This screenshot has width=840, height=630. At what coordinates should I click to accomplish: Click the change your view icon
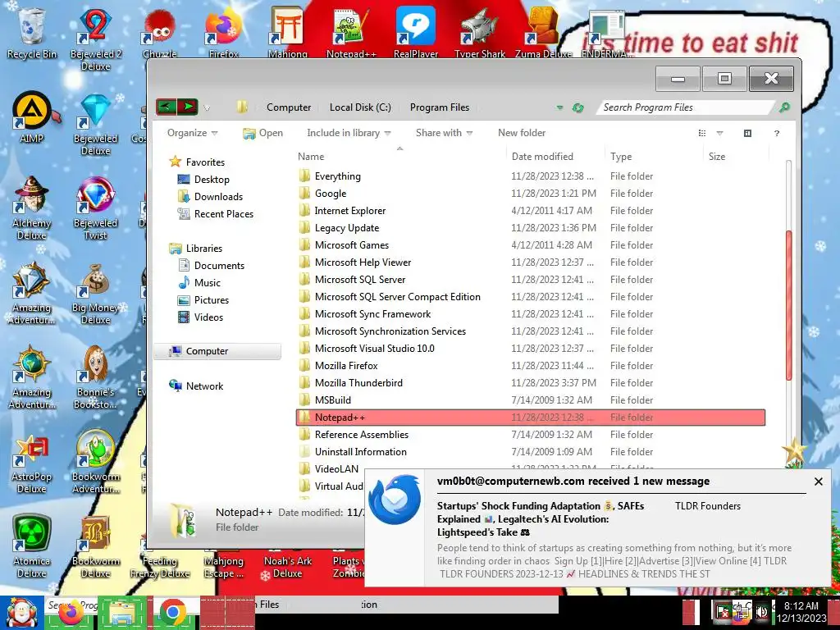[x=702, y=134]
